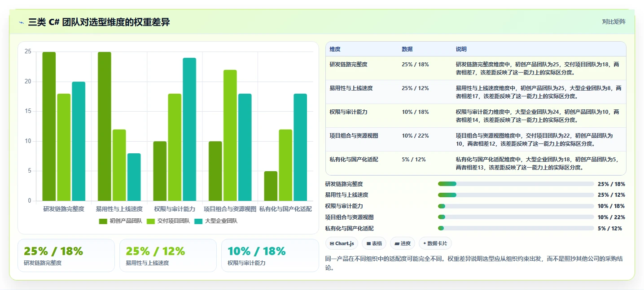Image resolution: width=644 pixels, height=290 pixels.
Task: Click the description mentioning 两者相差13
Action: click(x=537, y=163)
